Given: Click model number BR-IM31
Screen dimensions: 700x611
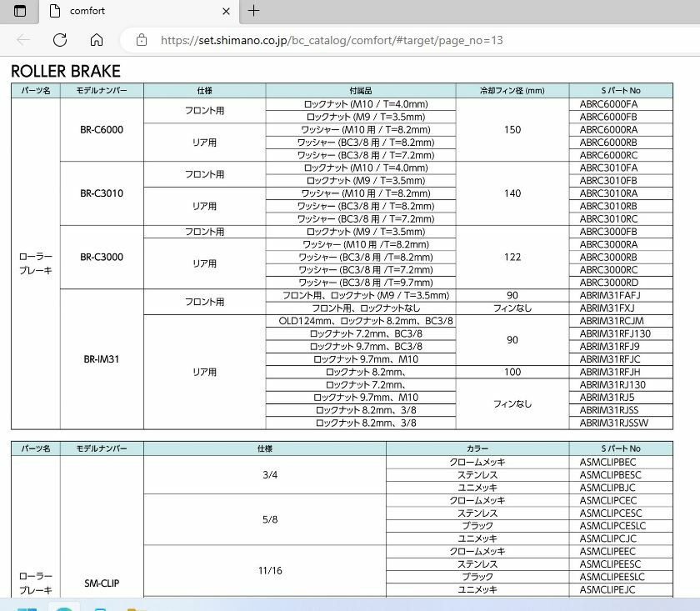Looking at the screenshot, I should (102, 359).
